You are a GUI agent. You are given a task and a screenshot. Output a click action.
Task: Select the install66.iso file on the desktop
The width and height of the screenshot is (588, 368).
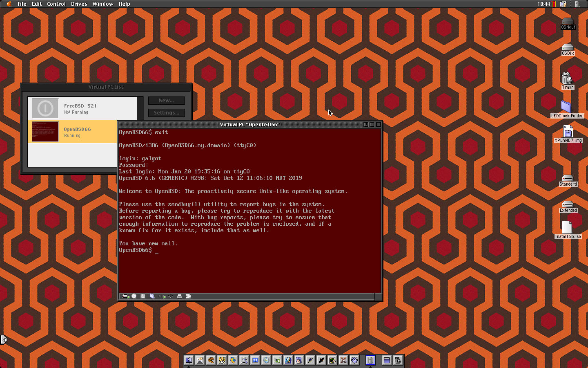click(568, 230)
